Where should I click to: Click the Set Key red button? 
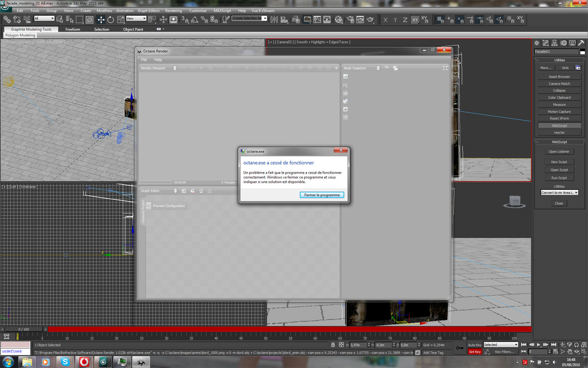coord(475,352)
